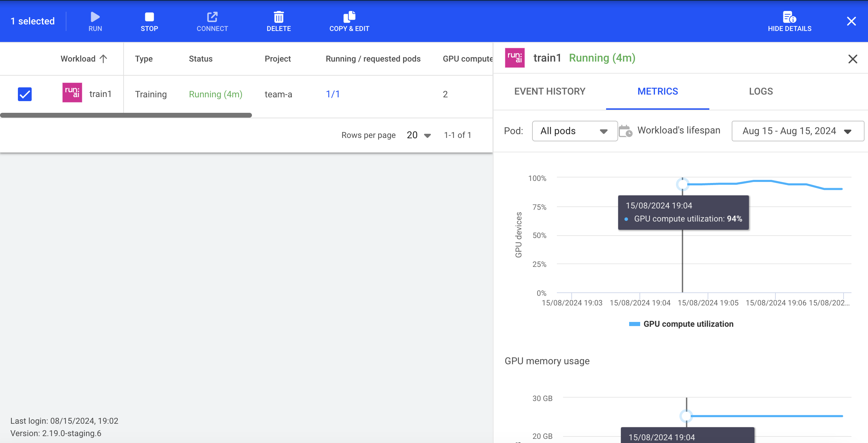
Task: Open the CONNECT action
Action: (x=212, y=21)
